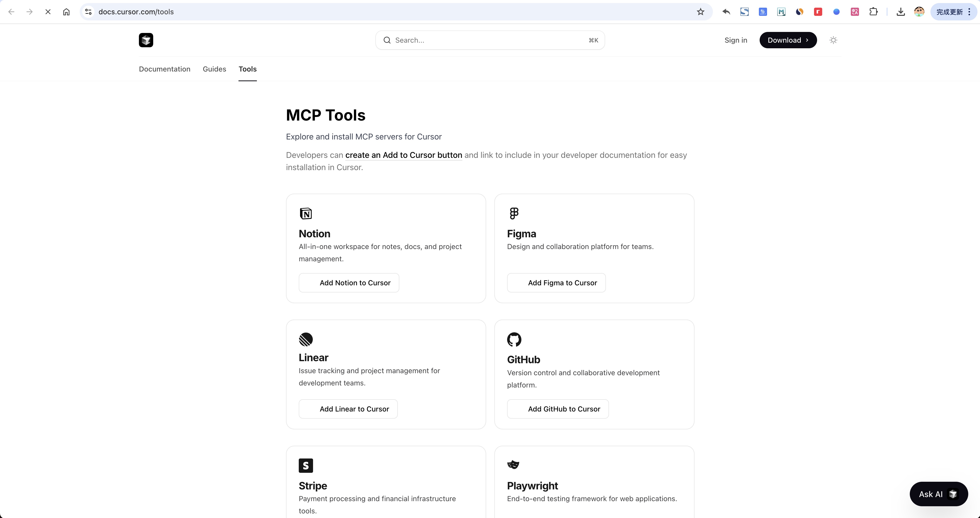Select the Tools tab
Screen dimensions: 980x518
(248, 69)
